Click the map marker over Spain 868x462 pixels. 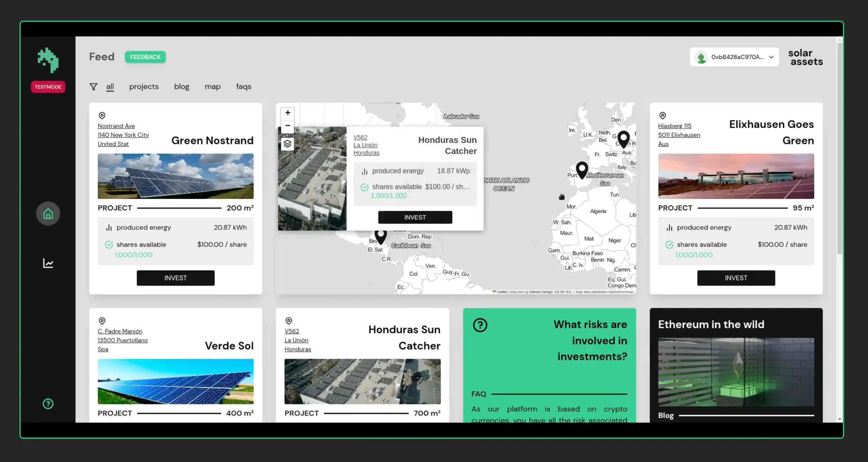[582, 169]
